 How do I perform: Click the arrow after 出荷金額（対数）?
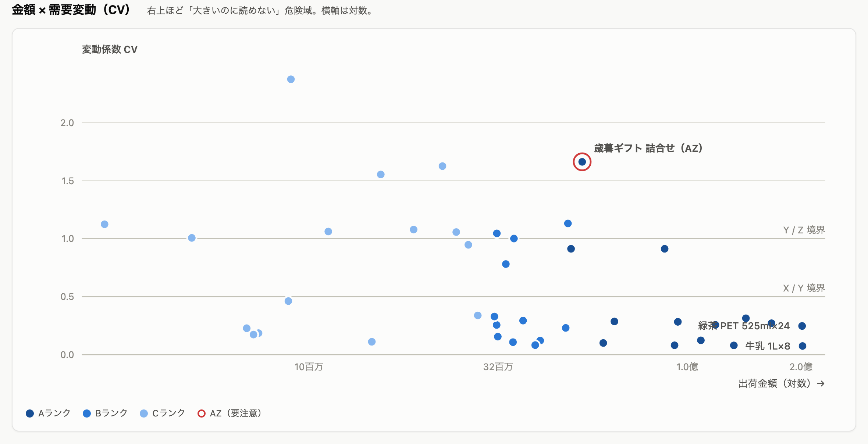(x=821, y=384)
